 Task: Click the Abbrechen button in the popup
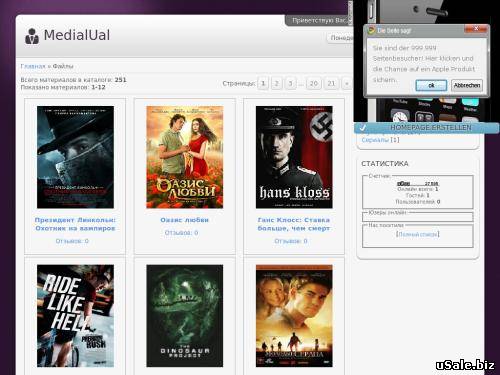467,85
